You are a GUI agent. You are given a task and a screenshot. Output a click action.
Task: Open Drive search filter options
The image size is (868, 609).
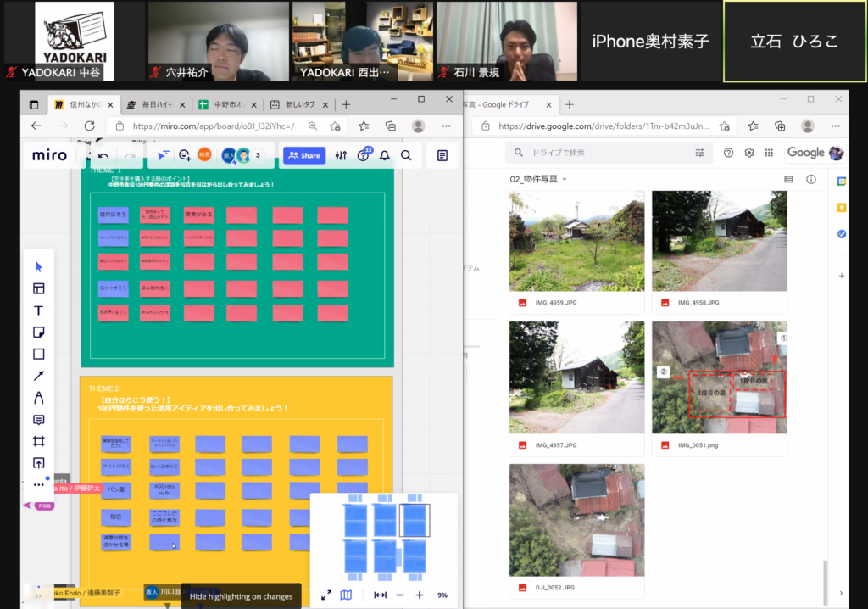coord(700,153)
